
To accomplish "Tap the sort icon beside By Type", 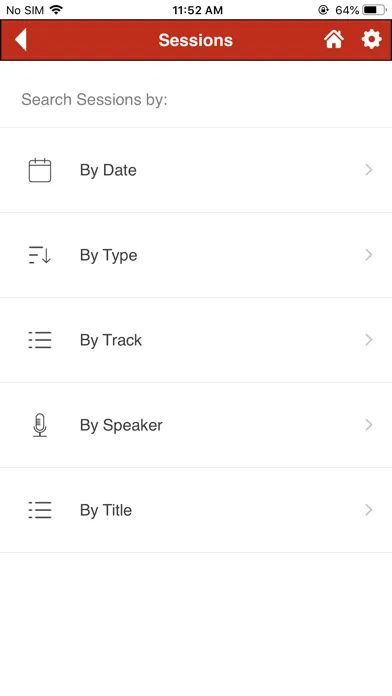I will 40,255.
